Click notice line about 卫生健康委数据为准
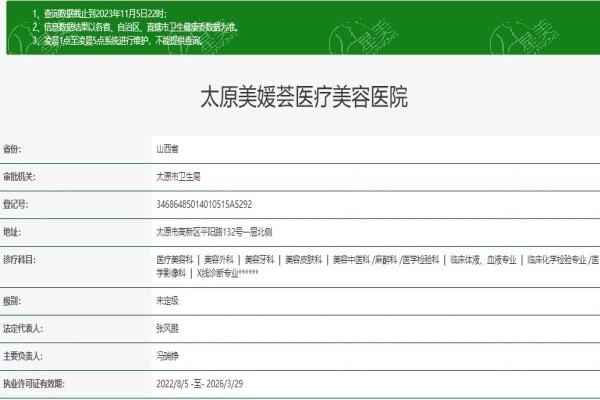 [x=135, y=27]
